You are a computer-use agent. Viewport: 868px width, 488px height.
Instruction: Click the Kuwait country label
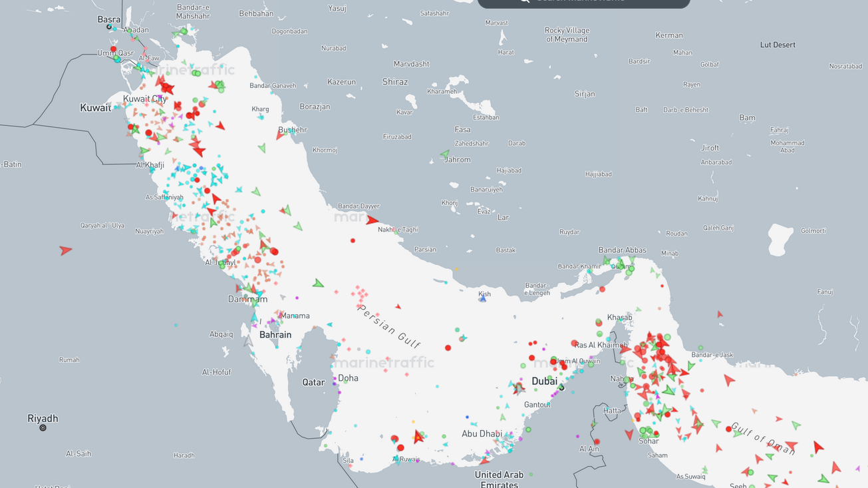tap(96, 108)
